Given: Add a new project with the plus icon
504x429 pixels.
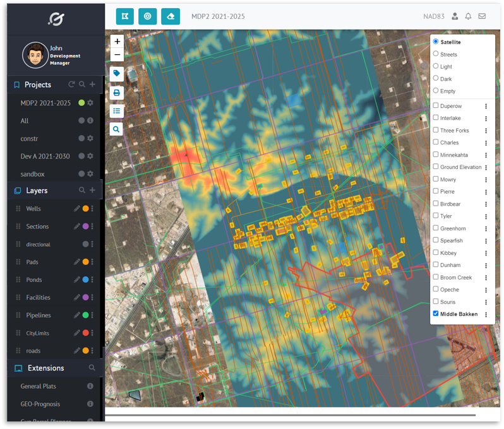Looking at the screenshot, I should coord(92,84).
